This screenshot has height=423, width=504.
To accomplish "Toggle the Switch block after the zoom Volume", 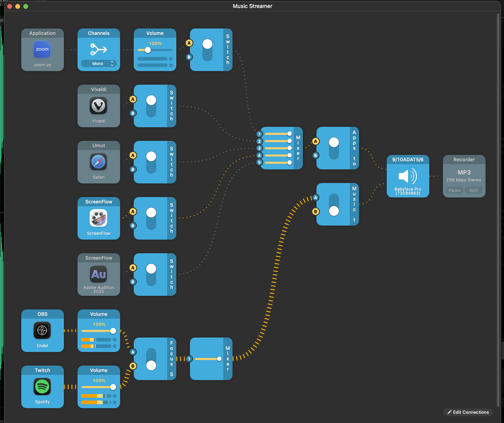I will 207,50.
